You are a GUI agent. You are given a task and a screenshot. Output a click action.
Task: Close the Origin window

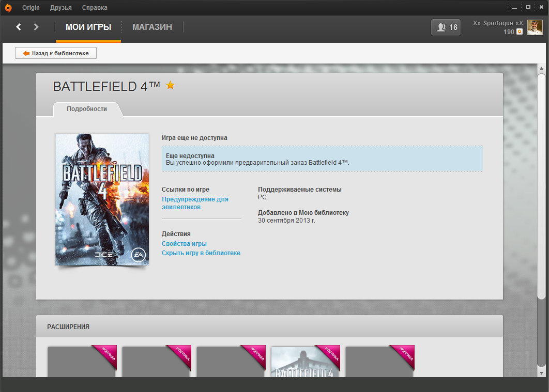pos(541,7)
